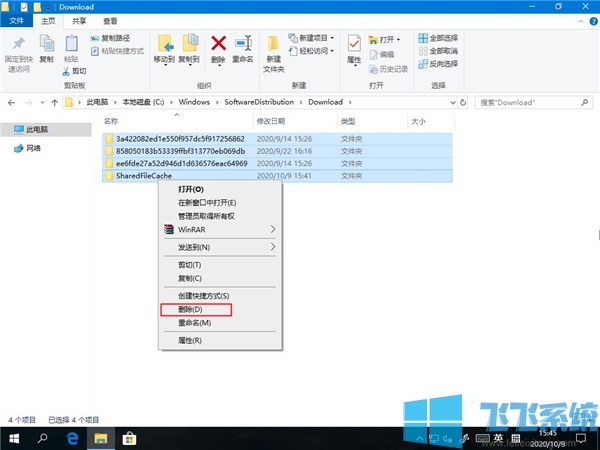Click the Cut scissors icon
This screenshot has width=600, height=450.
tap(66, 71)
